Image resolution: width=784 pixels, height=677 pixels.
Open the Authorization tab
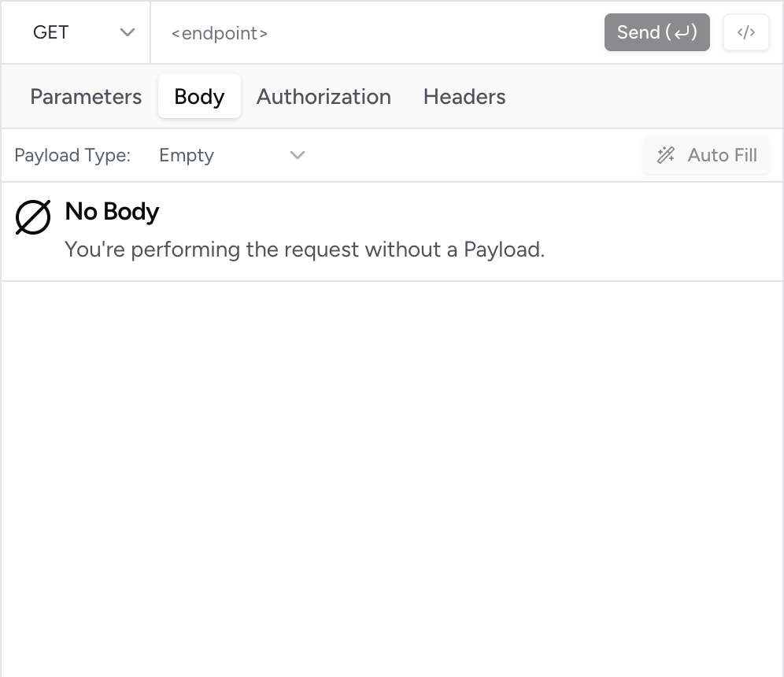(x=324, y=97)
